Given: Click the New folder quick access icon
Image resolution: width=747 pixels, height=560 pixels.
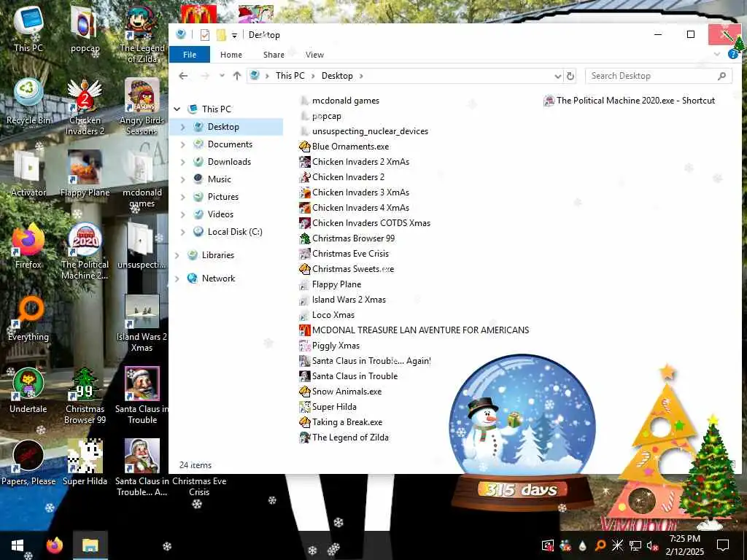Looking at the screenshot, I should [221, 35].
